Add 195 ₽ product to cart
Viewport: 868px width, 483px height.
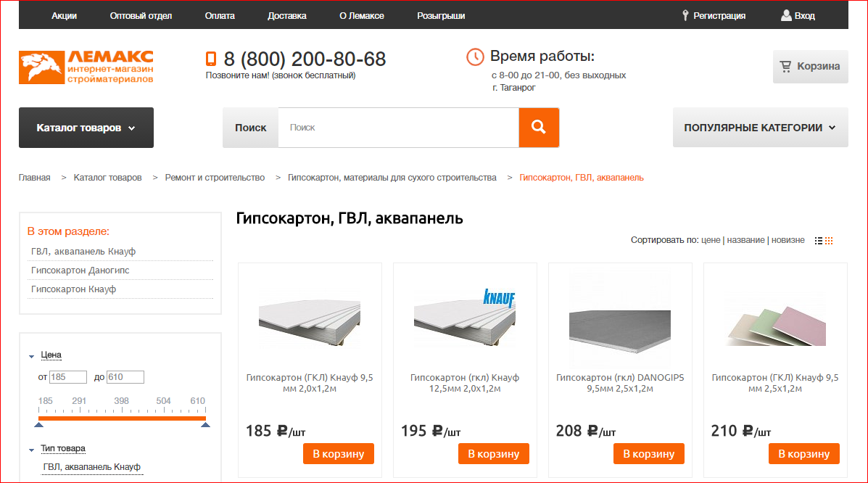click(x=493, y=454)
